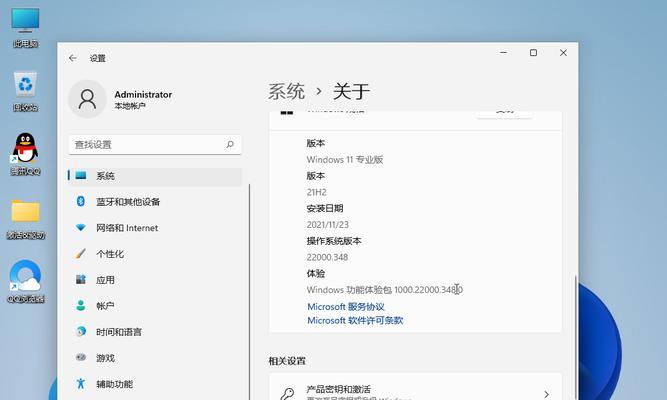
Task: Click the 系统 monitor icon in sidebar
Action: click(81, 175)
